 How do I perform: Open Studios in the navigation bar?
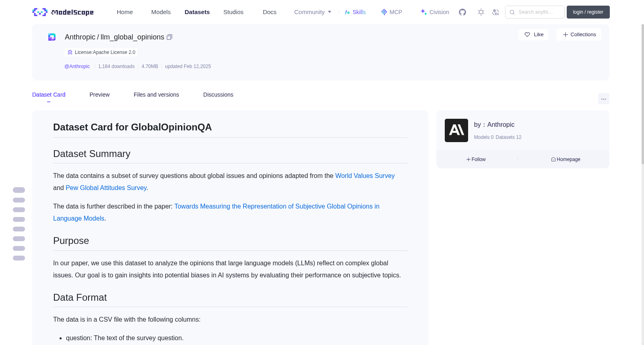[x=233, y=12]
